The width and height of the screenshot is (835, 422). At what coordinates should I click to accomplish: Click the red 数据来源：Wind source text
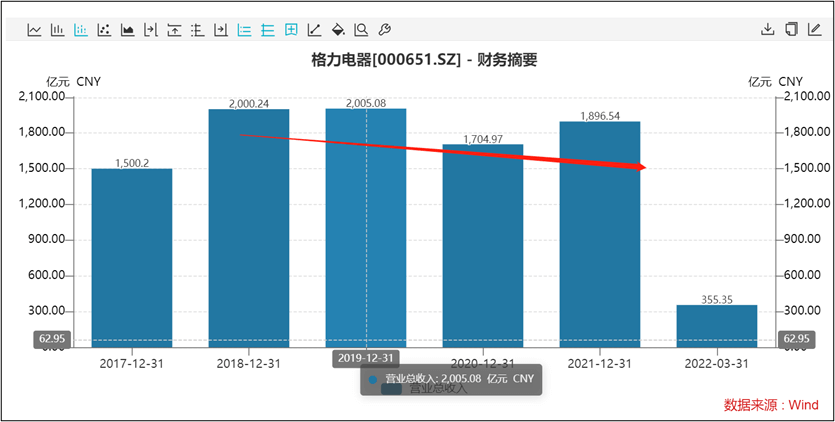(771, 405)
